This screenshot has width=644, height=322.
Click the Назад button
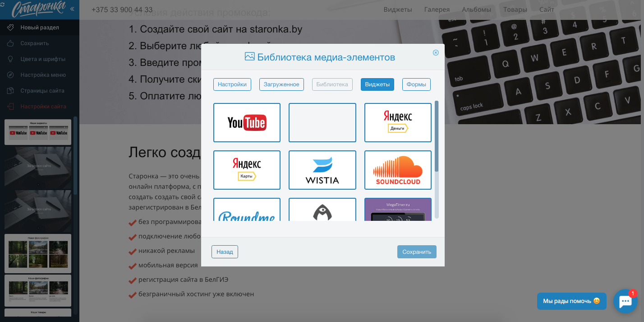(x=225, y=252)
